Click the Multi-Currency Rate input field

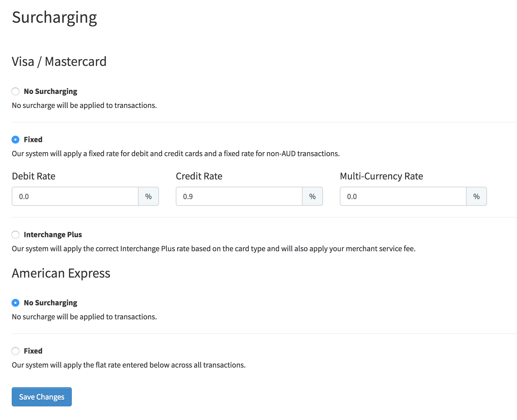403,197
